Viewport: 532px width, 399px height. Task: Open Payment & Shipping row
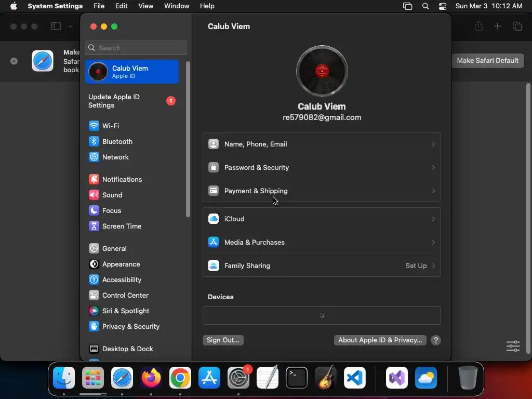pos(322,191)
